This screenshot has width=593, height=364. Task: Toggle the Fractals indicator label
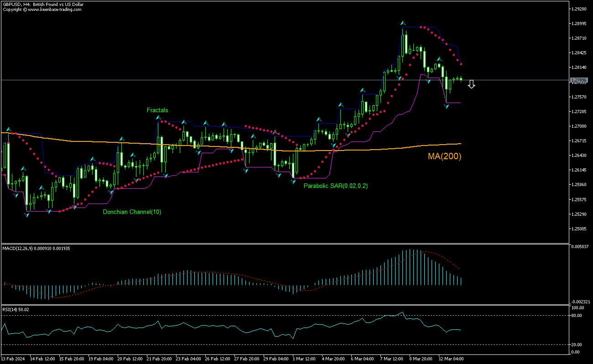click(x=157, y=110)
